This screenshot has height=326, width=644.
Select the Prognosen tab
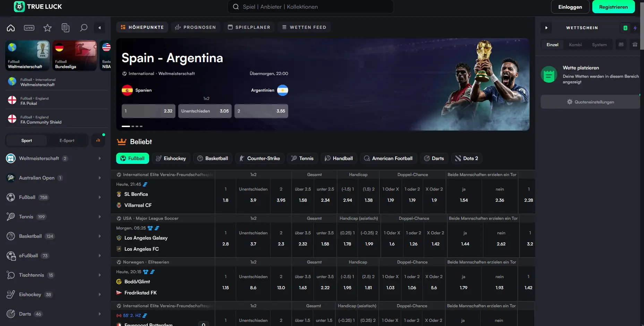point(196,27)
